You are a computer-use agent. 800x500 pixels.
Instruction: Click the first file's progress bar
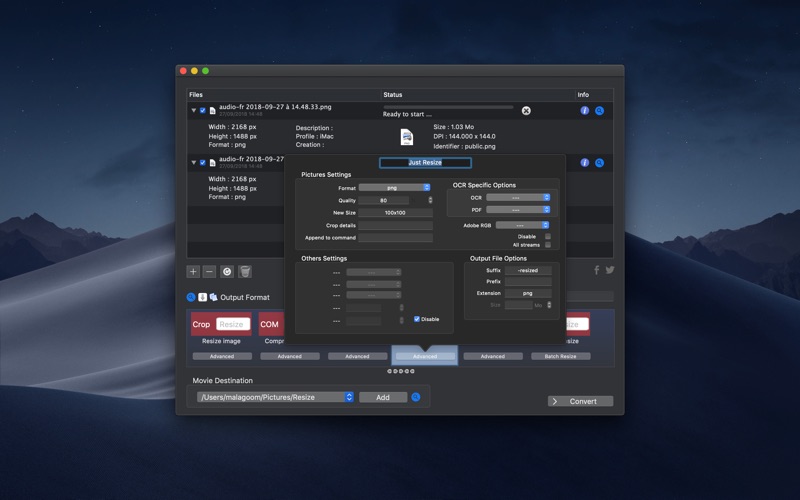(x=448, y=107)
